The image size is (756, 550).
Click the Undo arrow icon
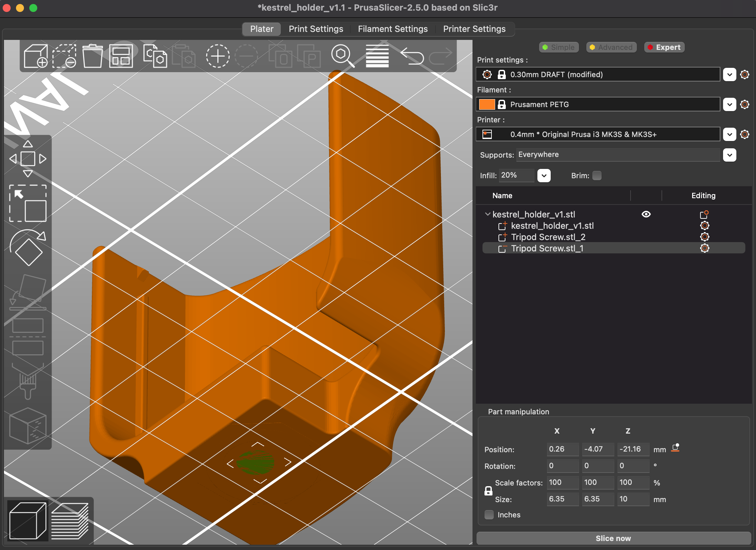[x=412, y=56]
